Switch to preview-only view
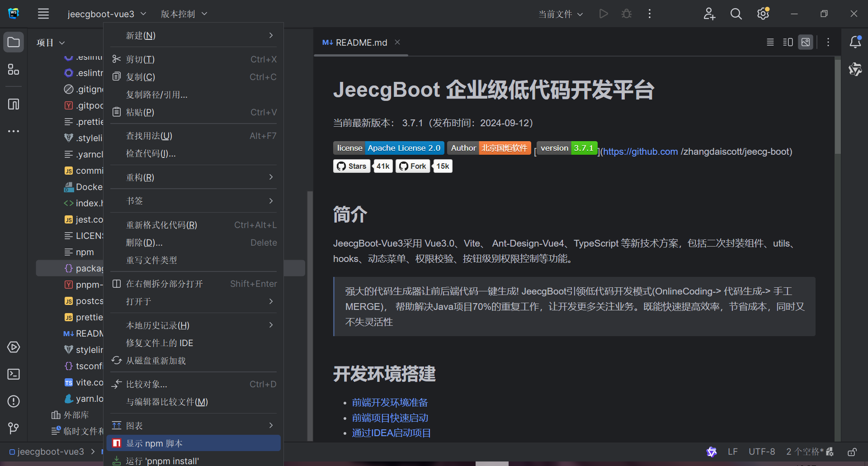The width and height of the screenshot is (868, 466). (x=806, y=42)
